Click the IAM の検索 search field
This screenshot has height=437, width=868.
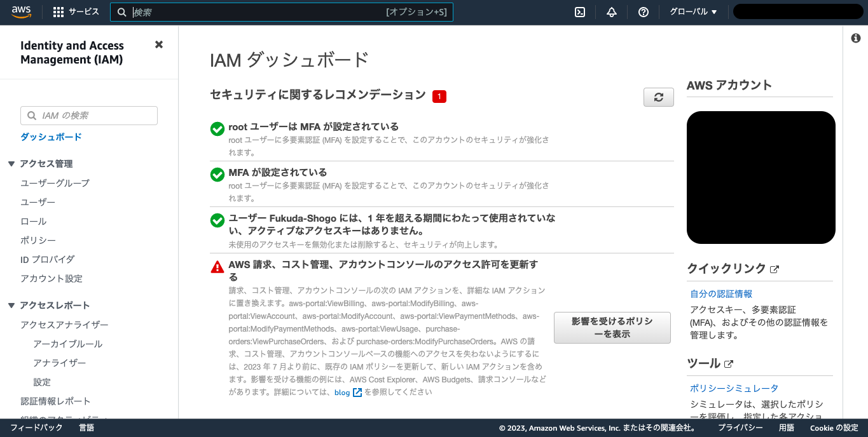click(88, 115)
